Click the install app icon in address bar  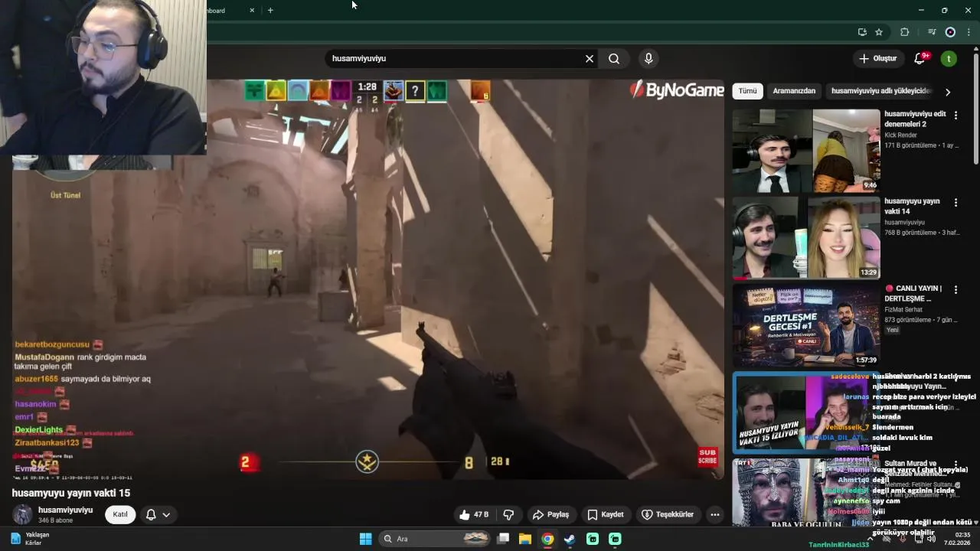(862, 32)
